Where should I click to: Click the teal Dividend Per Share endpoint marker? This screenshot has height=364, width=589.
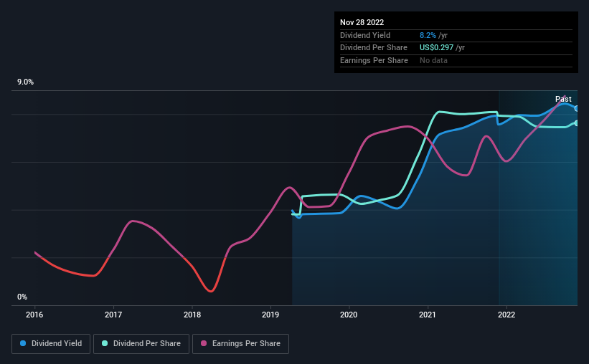577,123
